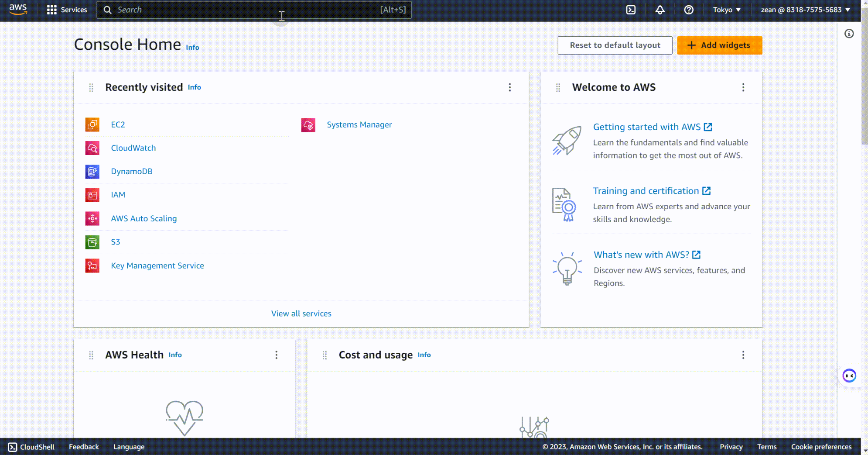
Task: Click the EC2 service icon
Action: (x=92, y=125)
